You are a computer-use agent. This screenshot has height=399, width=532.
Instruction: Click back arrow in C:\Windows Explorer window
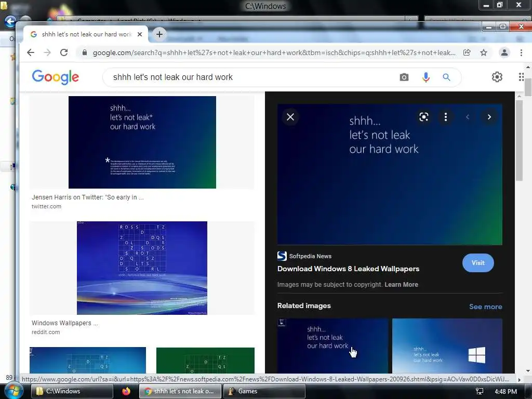click(x=10, y=22)
